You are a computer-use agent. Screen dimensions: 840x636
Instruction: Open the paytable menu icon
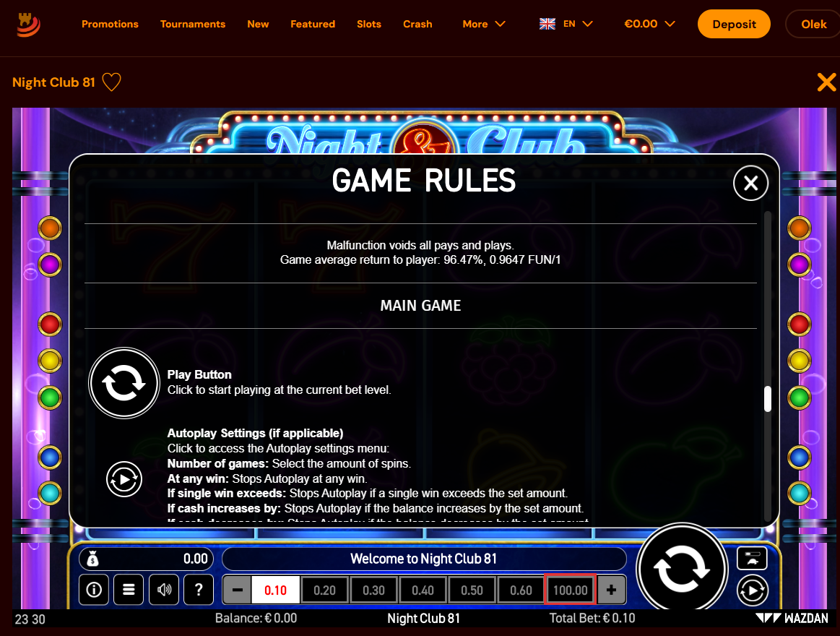coord(129,590)
